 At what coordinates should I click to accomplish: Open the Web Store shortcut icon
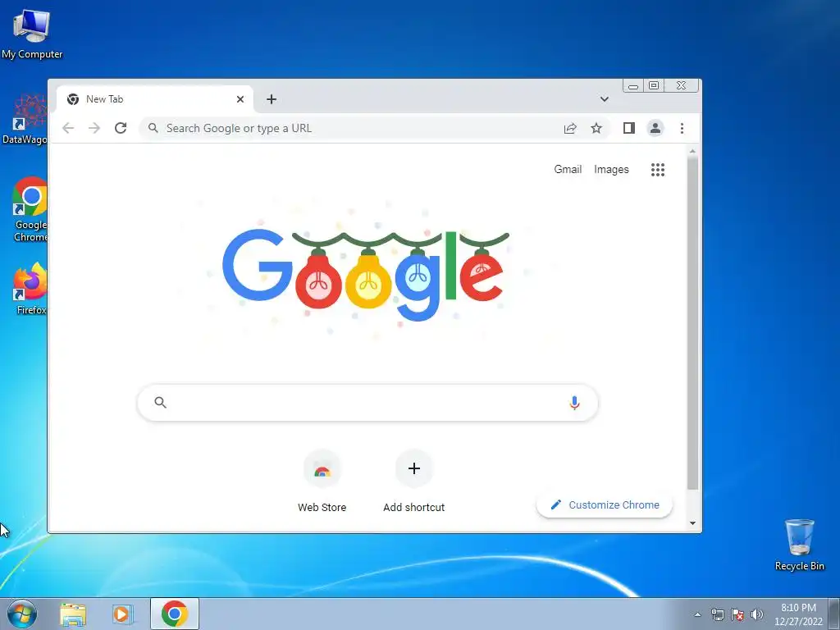(x=322, y=468)
